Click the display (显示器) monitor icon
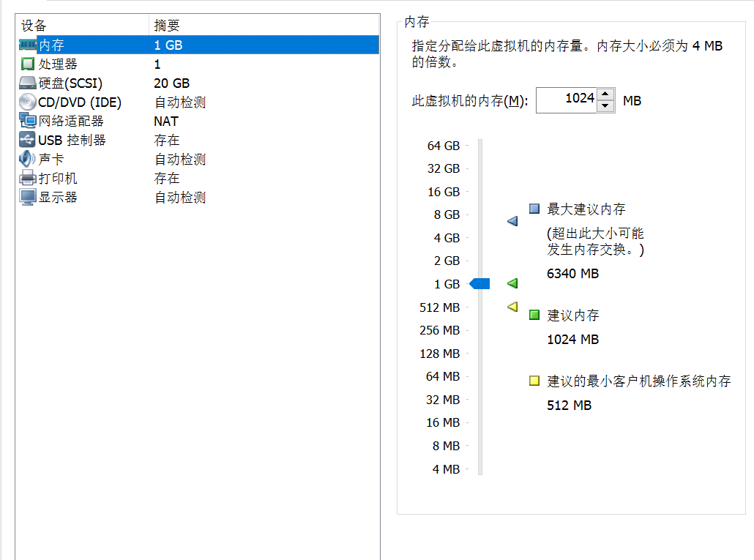Image resolution: width=754 pixels, height=560 pixels. click(28, 197)
